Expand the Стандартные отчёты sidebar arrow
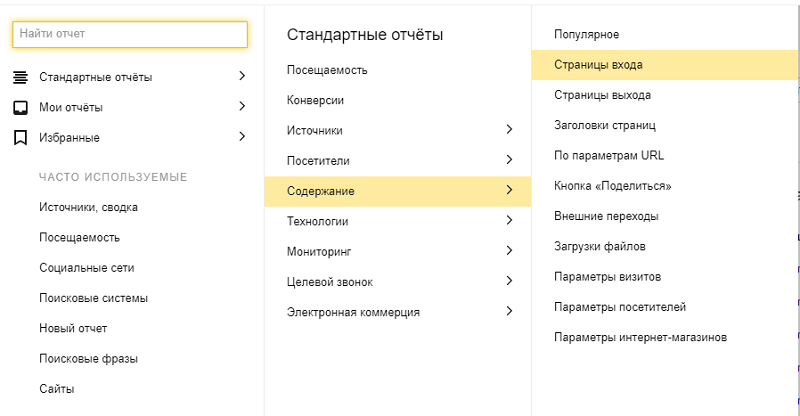The width and height of the screenshot is (800, 416). point(242,76)
